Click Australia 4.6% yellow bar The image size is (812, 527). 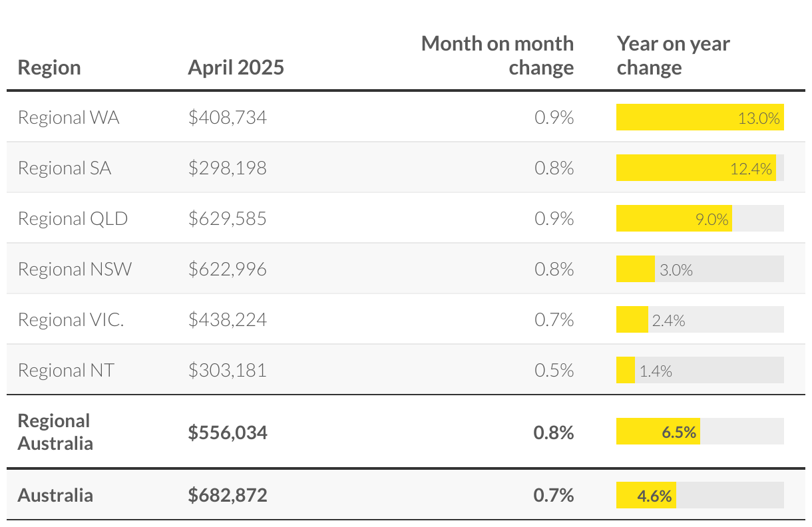click(x=646, y=495)
